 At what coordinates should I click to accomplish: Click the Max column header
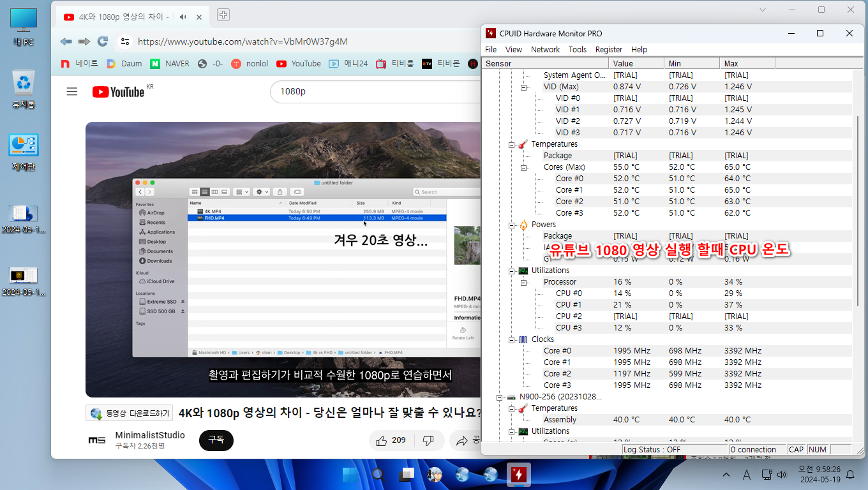pos(747,63)
